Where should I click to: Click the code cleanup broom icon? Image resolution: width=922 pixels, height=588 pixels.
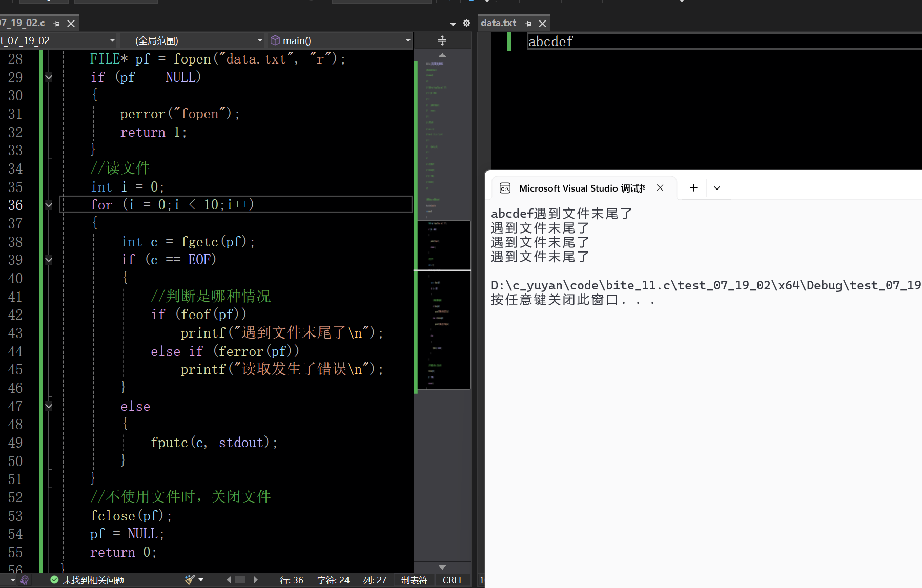(190, 580)
